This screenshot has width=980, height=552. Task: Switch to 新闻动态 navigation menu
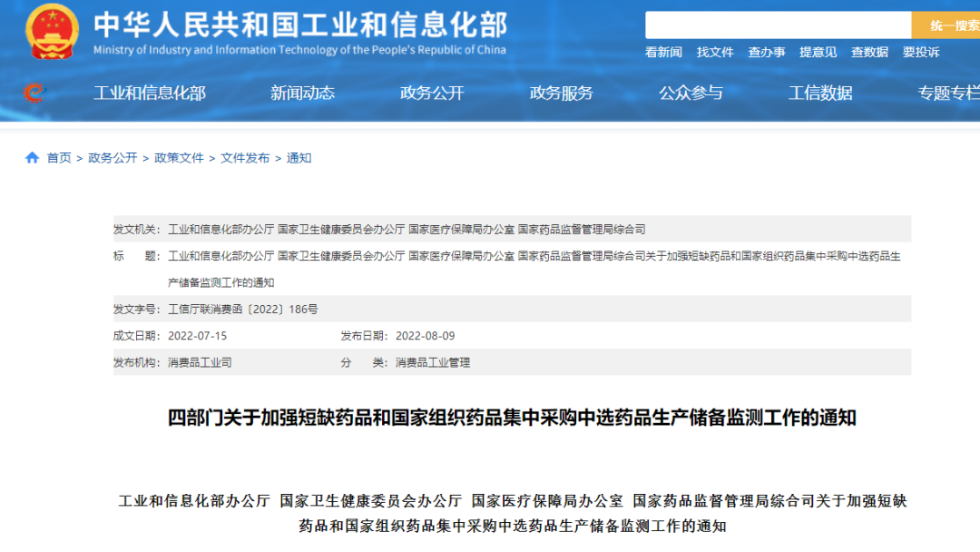tap(302, 93)
